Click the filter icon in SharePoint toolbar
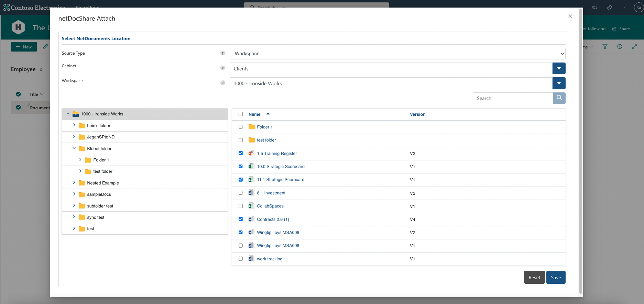 [x=605, y=47]
